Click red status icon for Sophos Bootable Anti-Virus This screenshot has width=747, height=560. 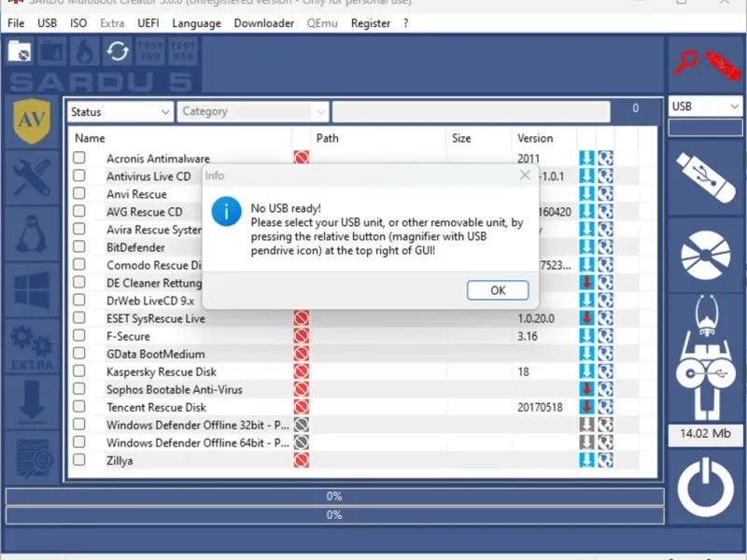click(x=301, y=389)
